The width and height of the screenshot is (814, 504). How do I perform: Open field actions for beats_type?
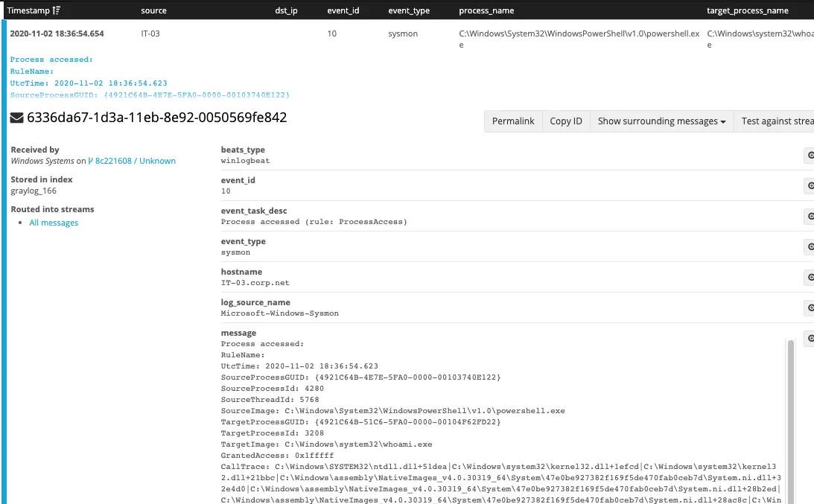pos(810,155)
